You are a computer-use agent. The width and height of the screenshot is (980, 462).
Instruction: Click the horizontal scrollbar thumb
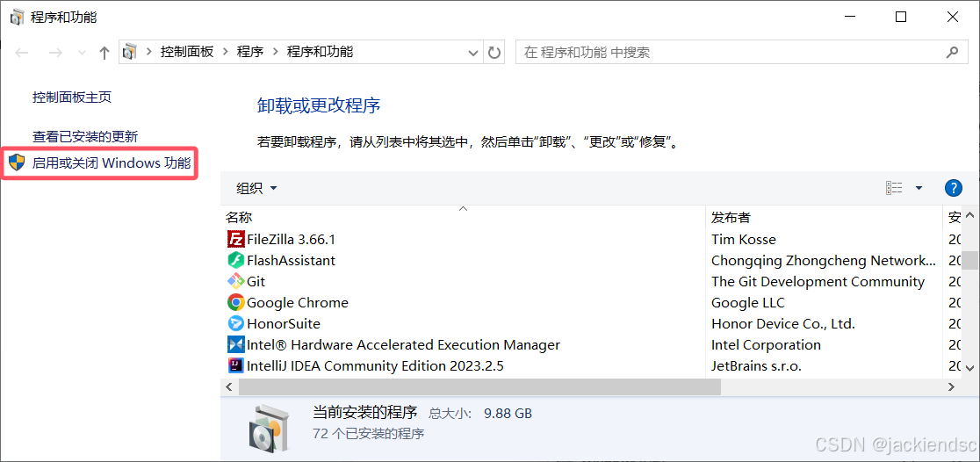tap(479, 387)
